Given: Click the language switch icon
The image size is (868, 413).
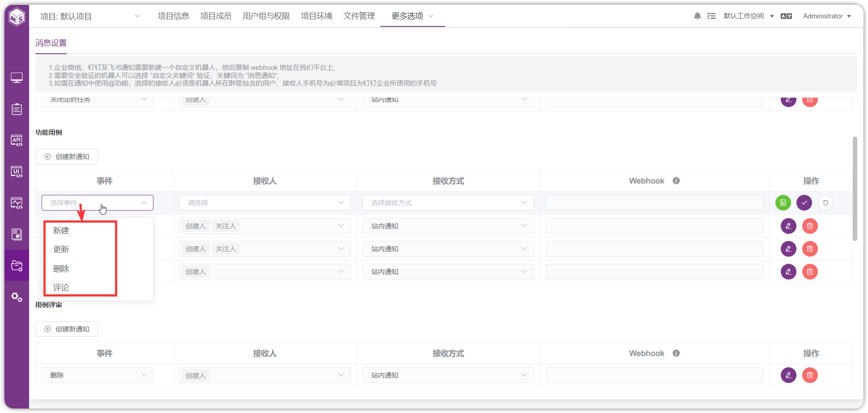Looking at the screenshot, I should [786, 16].
